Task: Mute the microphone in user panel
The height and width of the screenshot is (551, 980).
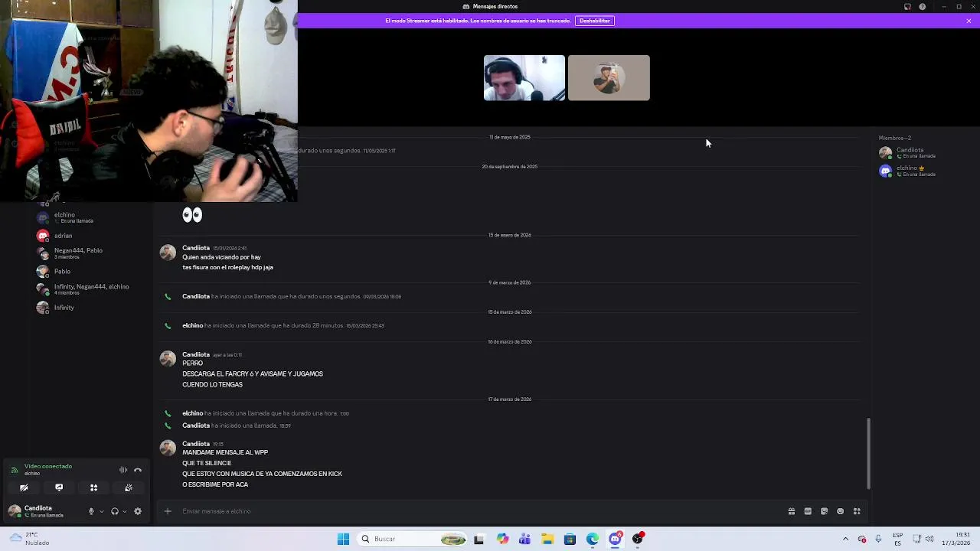Action: tap(91, 511)
